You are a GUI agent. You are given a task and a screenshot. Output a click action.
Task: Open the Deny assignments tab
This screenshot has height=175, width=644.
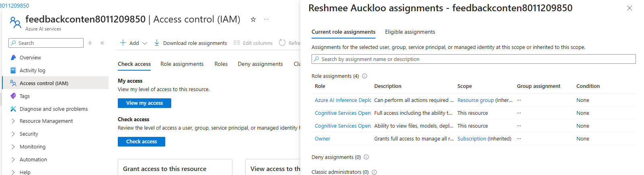click(x=260, y=64)
